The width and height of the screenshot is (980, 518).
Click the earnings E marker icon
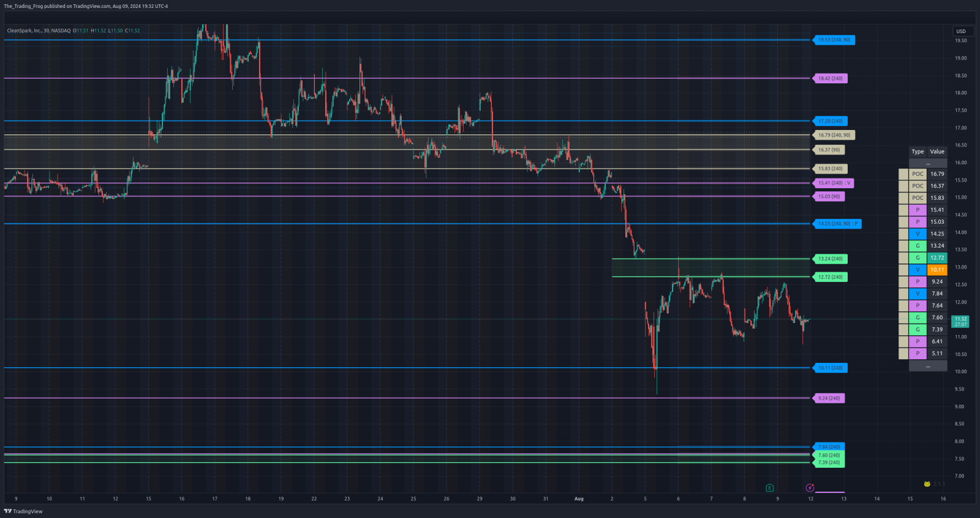(x=769, y=488)
